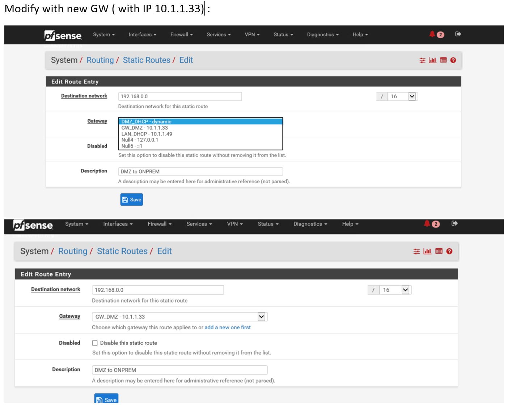Open subnet mask /16 dropdown in lower form
516x420 pixels.
point(396,290)
